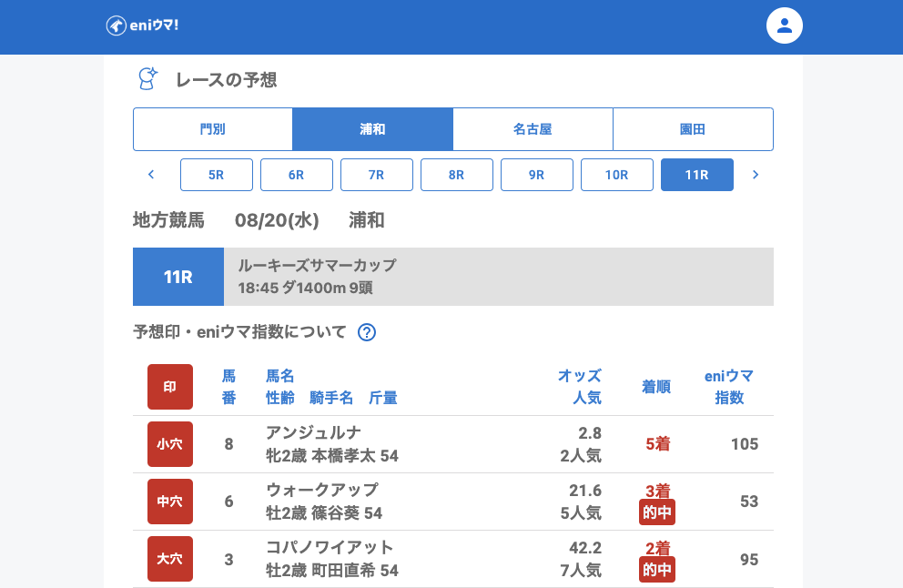Image resolution: width=903 pixels, height=588 pixels.
Task: Click horse name アンジュルナ
Action: [x=312, y=432]
